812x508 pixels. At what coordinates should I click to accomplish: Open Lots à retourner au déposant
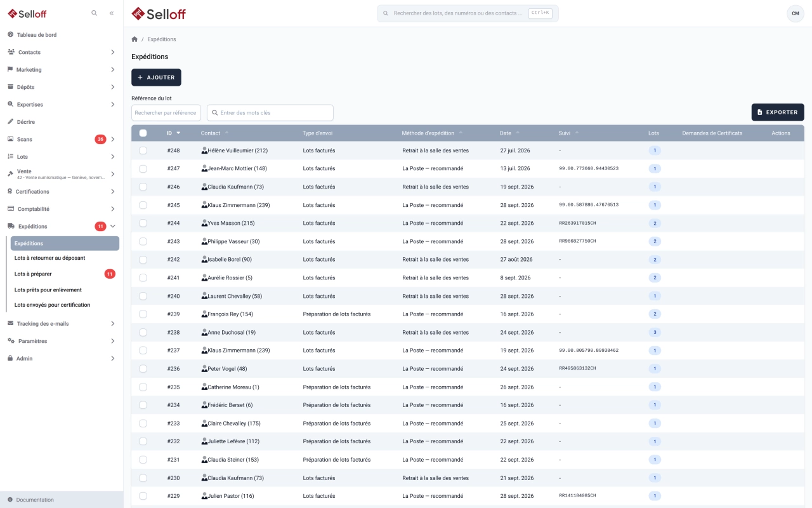65,258
